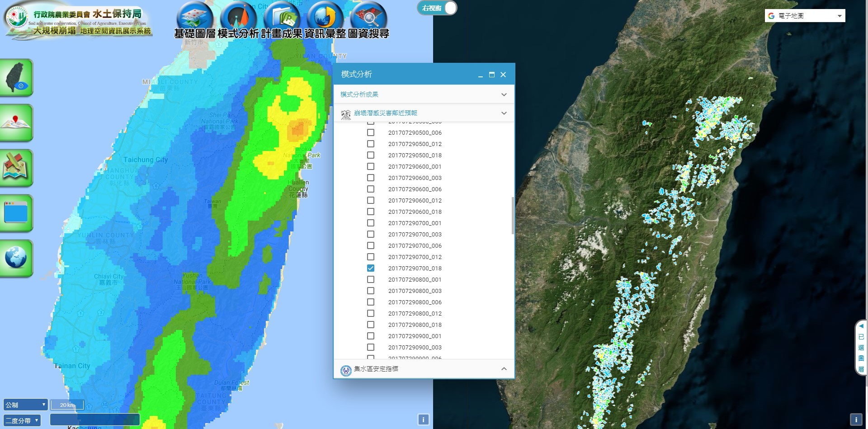Click the 201707290600_003 layer name
Screen dimensions: 868x429
tap(415, 178)
